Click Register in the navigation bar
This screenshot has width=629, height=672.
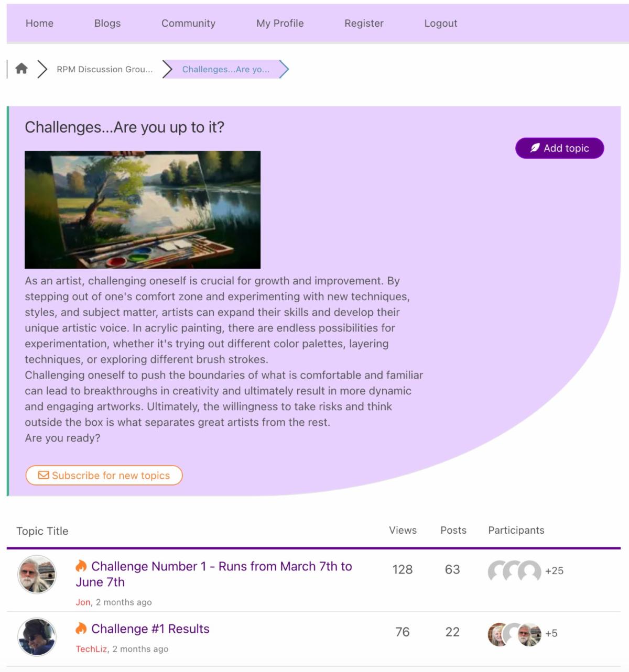click(x=364, y=23)
